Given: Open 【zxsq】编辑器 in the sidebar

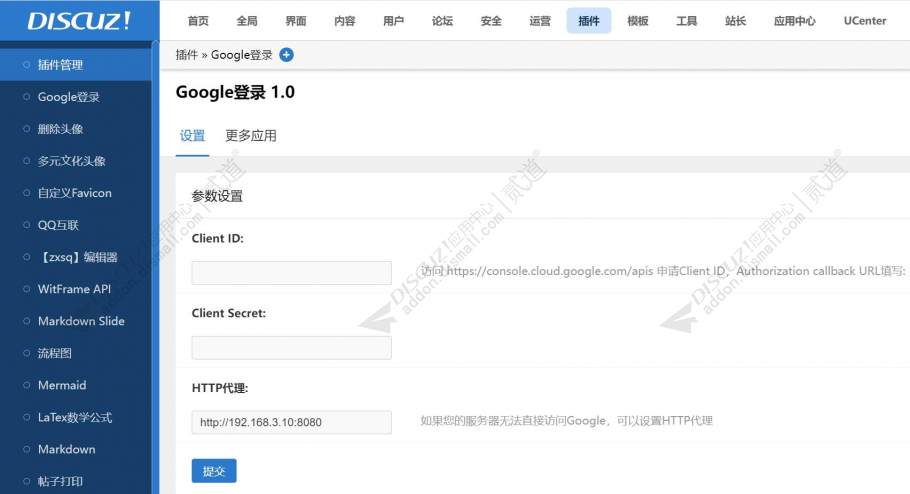Looking at the screenshot, I should pos(76,257).
